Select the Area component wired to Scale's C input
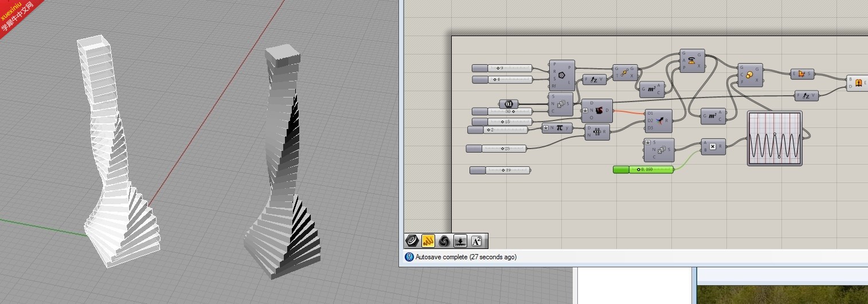868x304 pixels. 714,116
